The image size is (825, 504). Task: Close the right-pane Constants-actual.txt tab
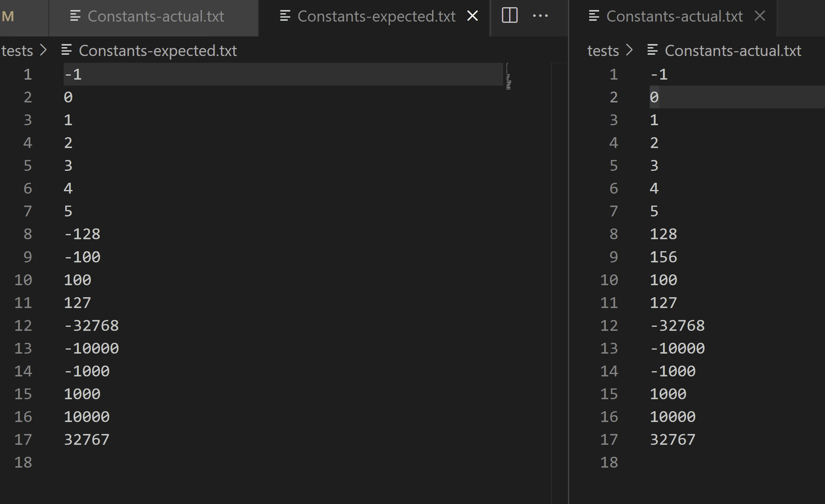pyautogui.click(x=759, y=16)
